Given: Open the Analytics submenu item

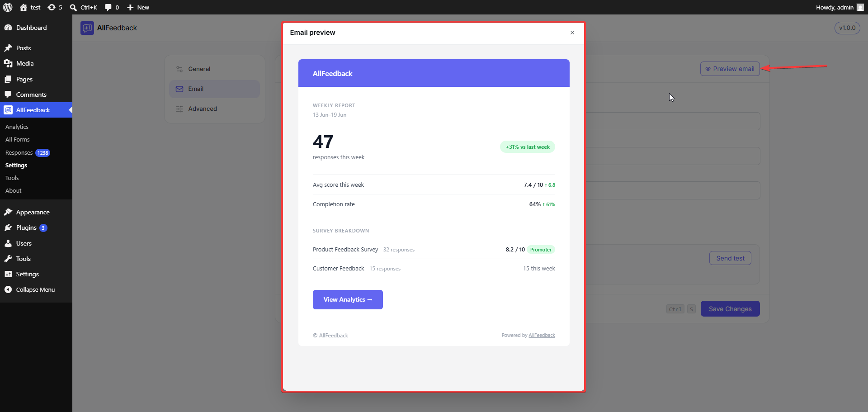Looking at the screenshot, I should click(17, 127).
